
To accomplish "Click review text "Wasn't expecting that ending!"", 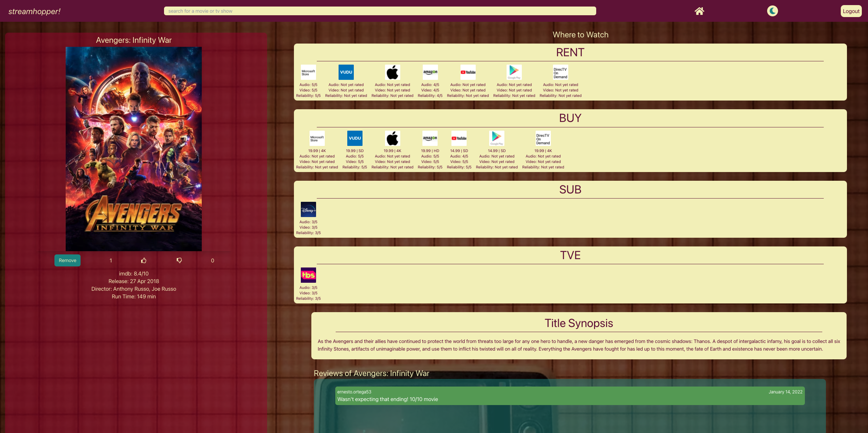I will [x=373, y=399].
